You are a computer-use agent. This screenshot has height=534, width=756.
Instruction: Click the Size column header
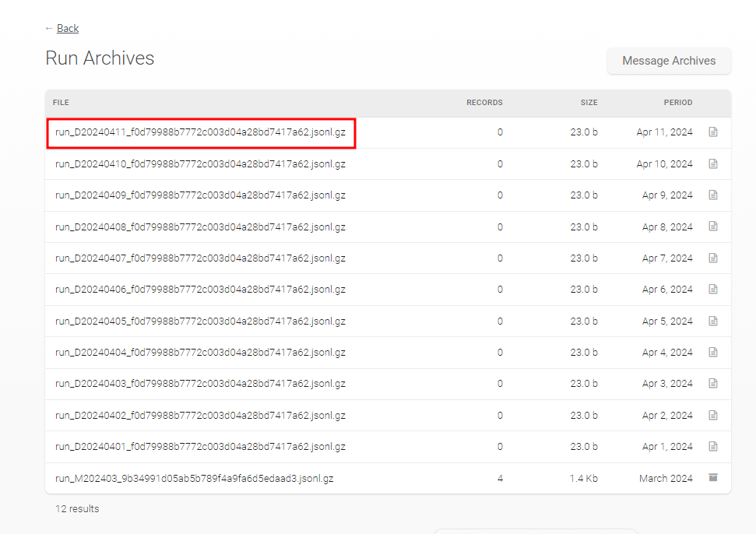click(589, 103)
